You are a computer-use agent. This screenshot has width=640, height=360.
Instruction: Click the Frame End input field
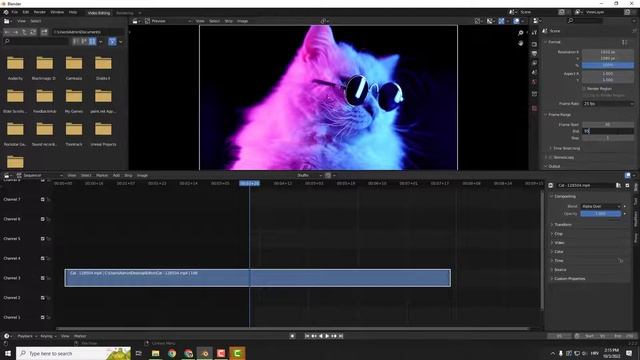point(608,131)
